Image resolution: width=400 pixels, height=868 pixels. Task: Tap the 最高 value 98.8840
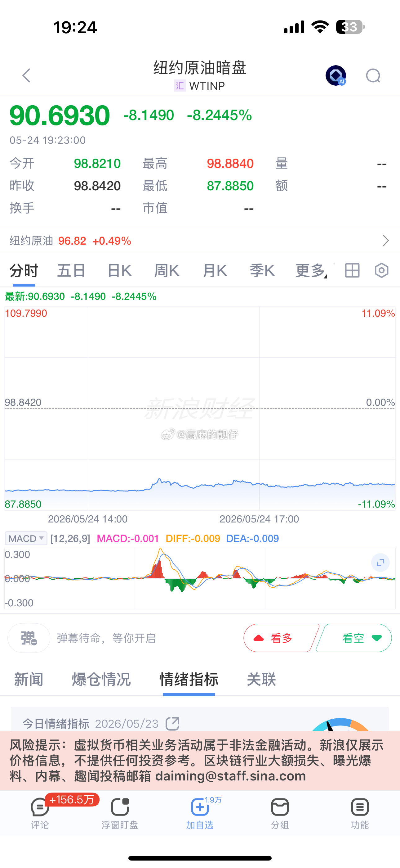pos(230,163)
